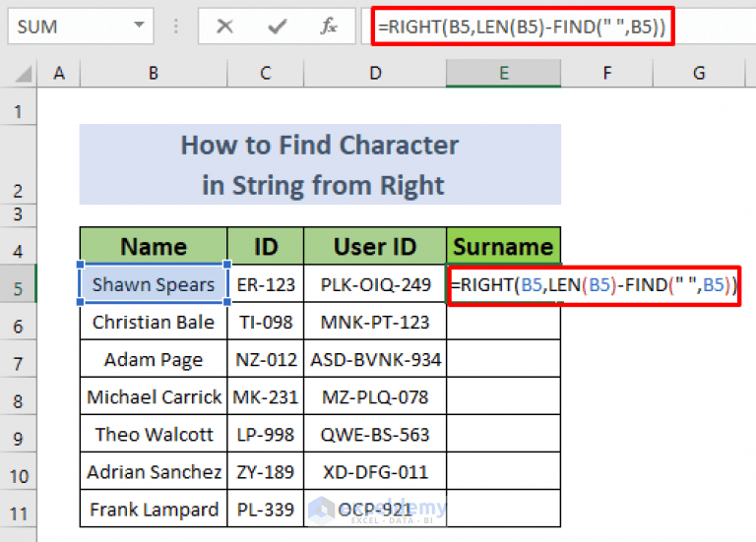
Task: Select cell 'TI-098'
Action: pos(265,321)
